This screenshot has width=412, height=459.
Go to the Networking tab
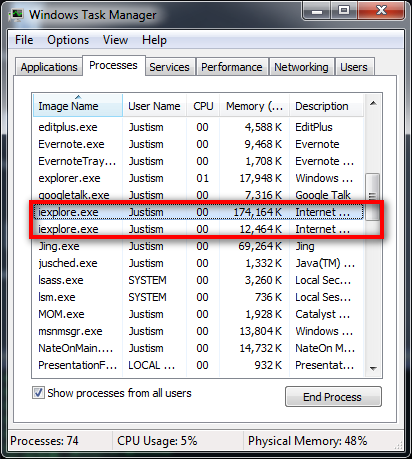coord(301,67)
